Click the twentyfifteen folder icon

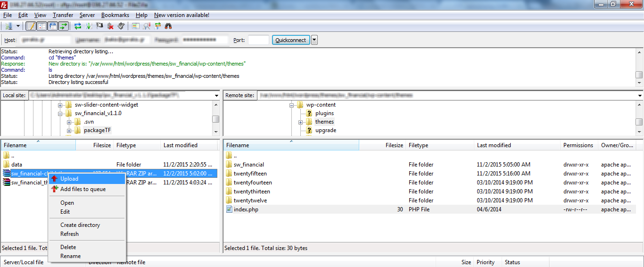pos(229,174)
